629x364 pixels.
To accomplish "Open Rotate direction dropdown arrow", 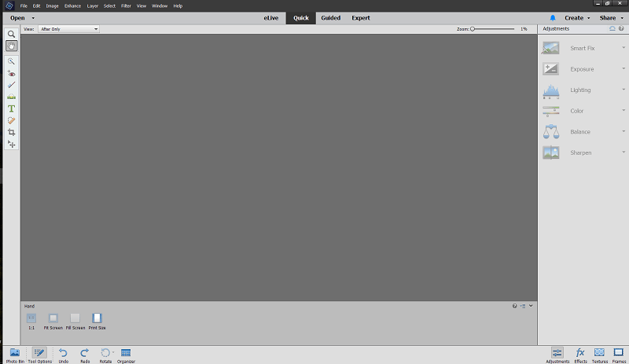I will (x=113, y=352).
